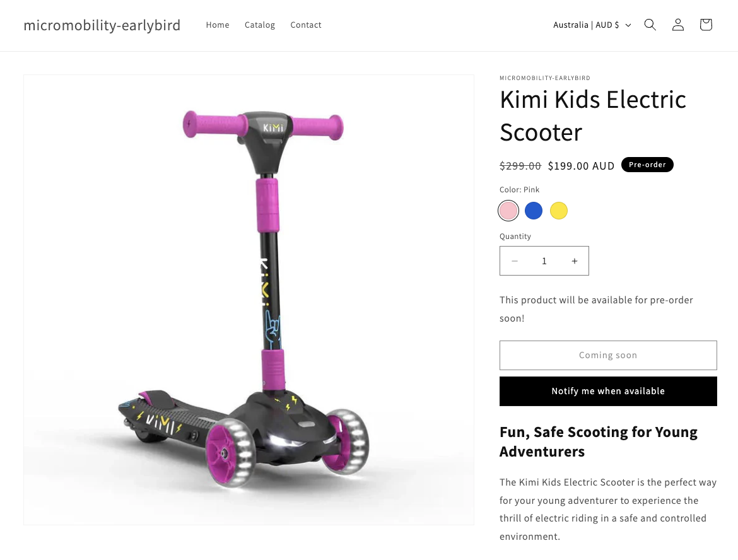This screenshot has width=738, height=560.
Task: Increase quantity with the plus icon
Action: click(x=574, y=260)
